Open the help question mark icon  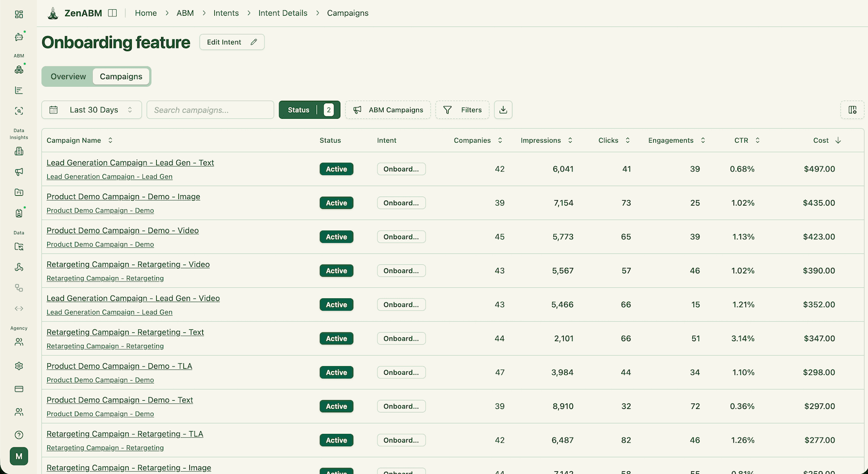click(19, 435)
